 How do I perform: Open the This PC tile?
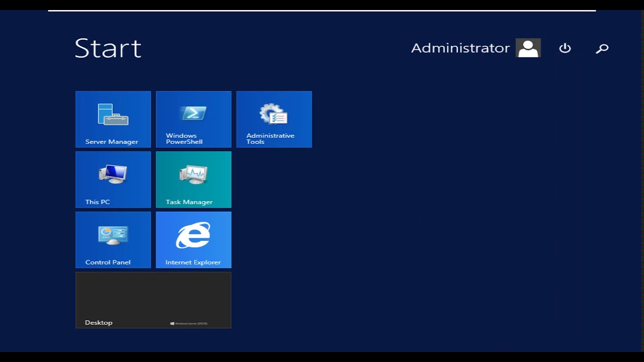pyautogui.click(x=113, y=179)
